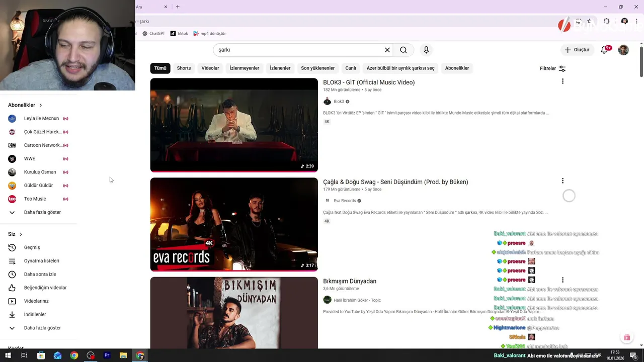Open Çağla & Doğu Swag - Seni Düşündüm title

pyautogui.click(x=395, y=182)
